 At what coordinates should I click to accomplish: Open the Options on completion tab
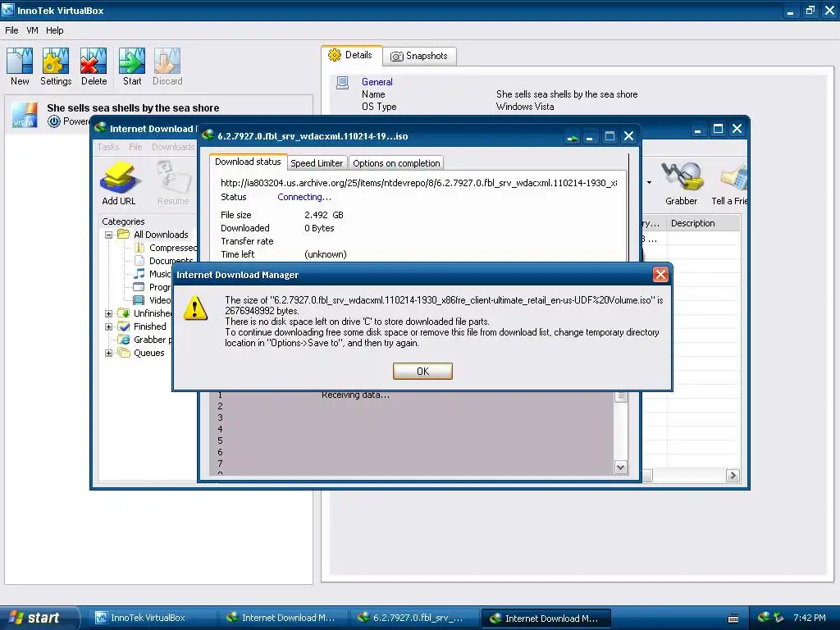[x=396, y=163]
